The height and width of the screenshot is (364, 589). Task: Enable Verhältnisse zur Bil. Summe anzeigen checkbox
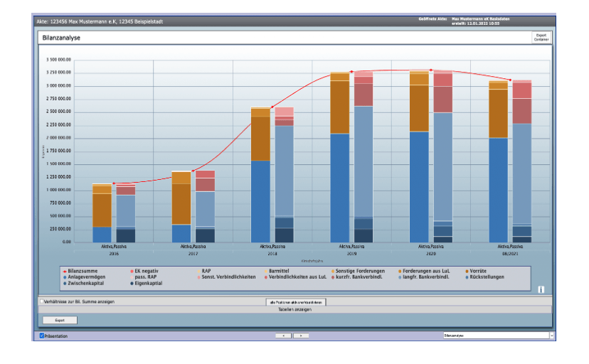coord(42,301)
